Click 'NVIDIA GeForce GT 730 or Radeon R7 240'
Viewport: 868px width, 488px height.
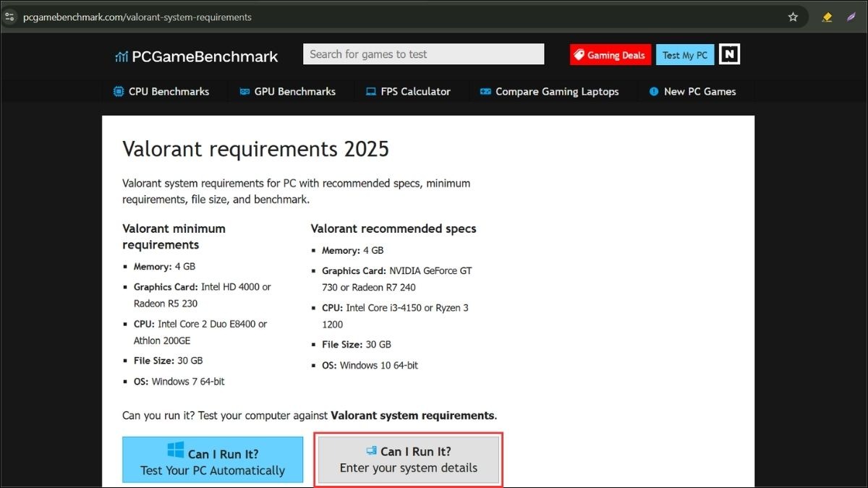[397, 279]
